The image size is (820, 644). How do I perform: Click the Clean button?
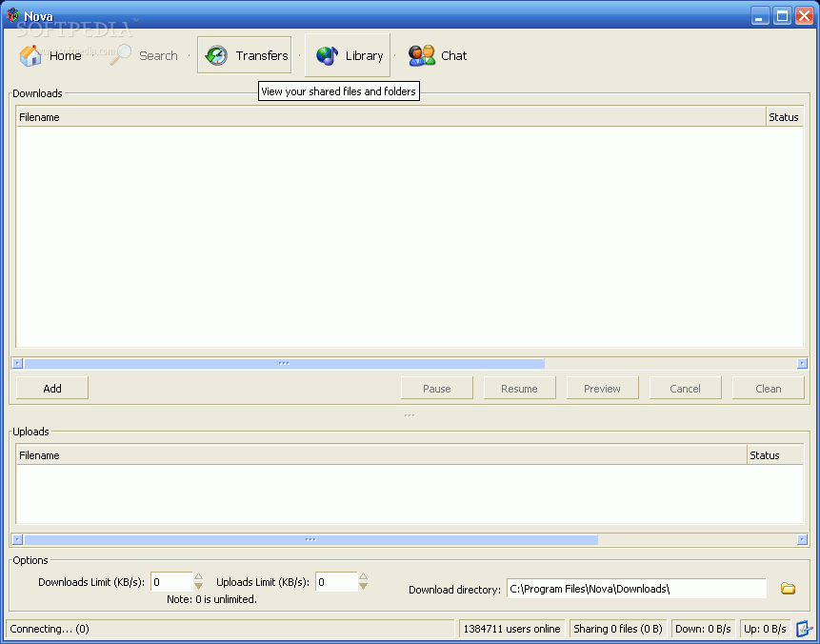[769, 388]
